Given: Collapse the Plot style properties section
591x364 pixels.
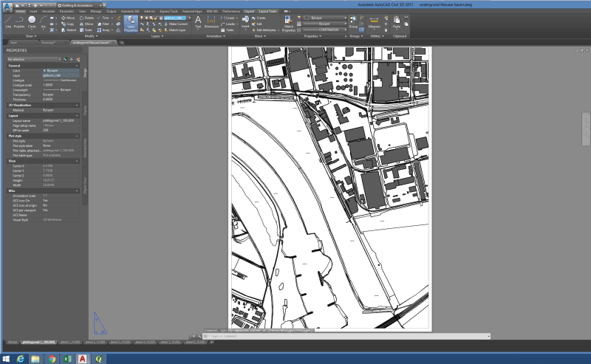Looking at the screenshot, I should point(75,135).
